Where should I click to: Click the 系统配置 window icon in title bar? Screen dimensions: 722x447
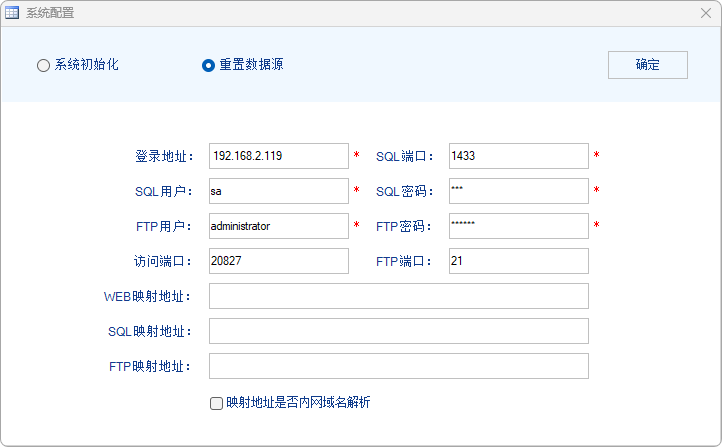12,13
